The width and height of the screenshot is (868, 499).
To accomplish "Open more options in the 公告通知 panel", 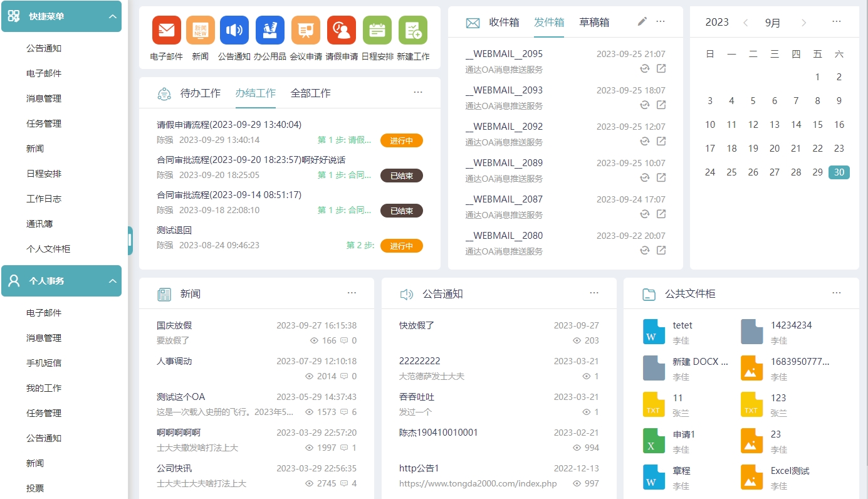I will [594, 293].
